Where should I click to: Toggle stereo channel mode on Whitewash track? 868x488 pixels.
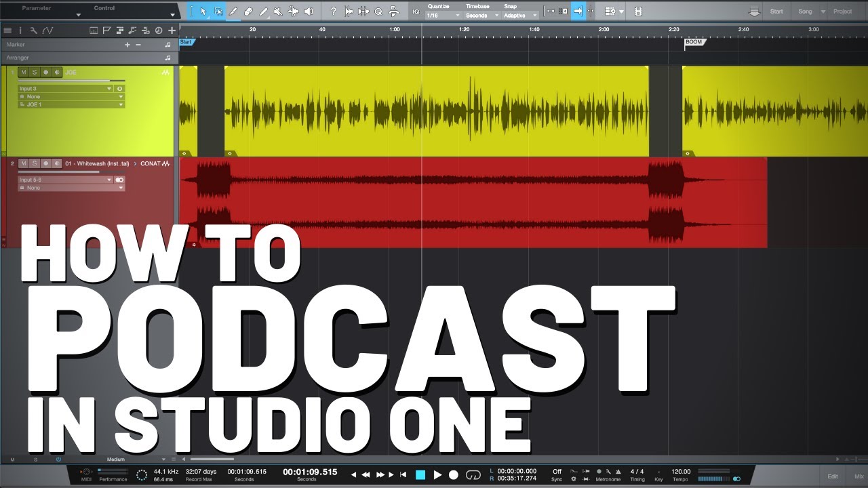(120, 180)
